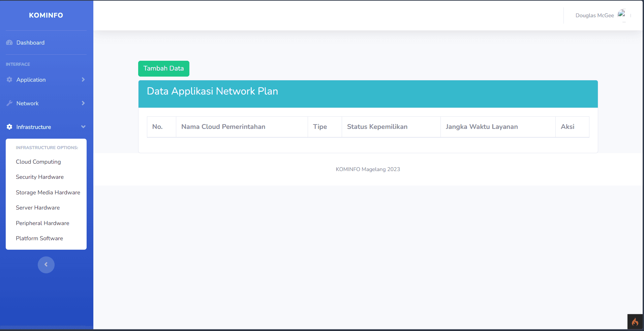Go to Storage Media Hardware

point(48,192)
